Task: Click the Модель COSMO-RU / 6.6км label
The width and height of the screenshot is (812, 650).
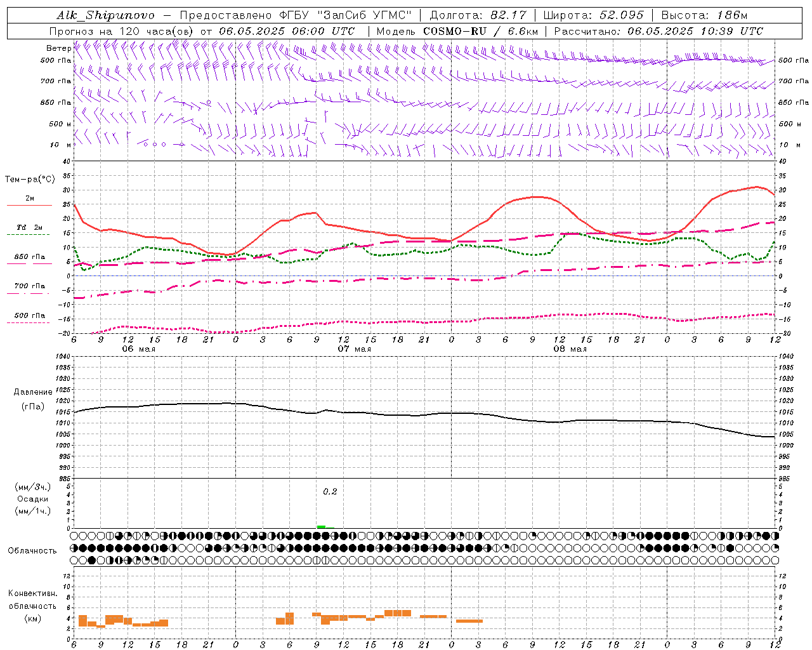Action: click(x=457, y=31)
